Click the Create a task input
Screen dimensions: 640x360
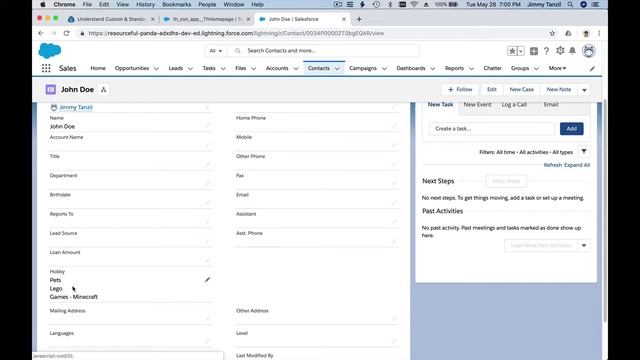(491, 129)
